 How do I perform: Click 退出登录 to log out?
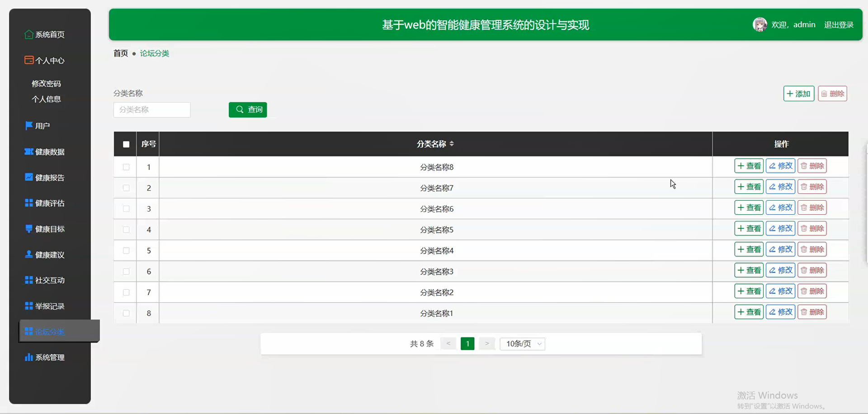[x=839, y=25]
